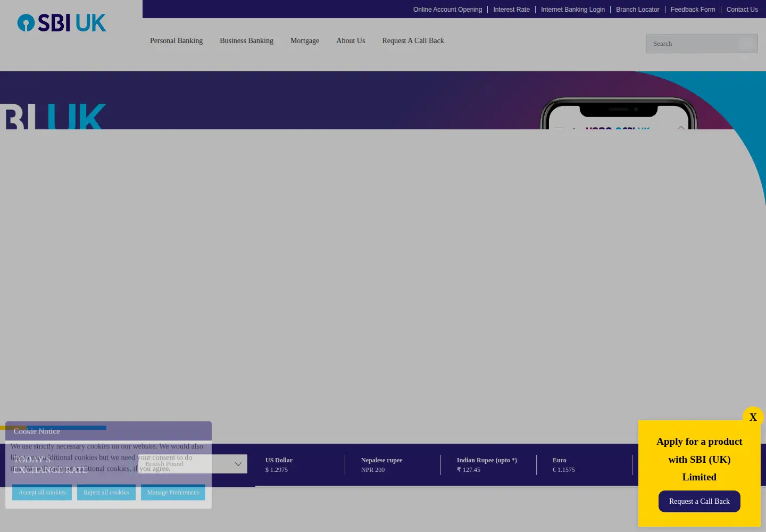Click the 'Apply for a product' popup text
The image size is (766, 532).
tap(699, 459)
